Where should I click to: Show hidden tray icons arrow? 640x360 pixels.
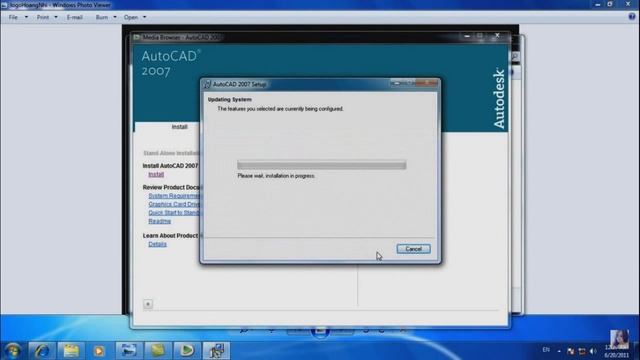click(x=559, y=351)
